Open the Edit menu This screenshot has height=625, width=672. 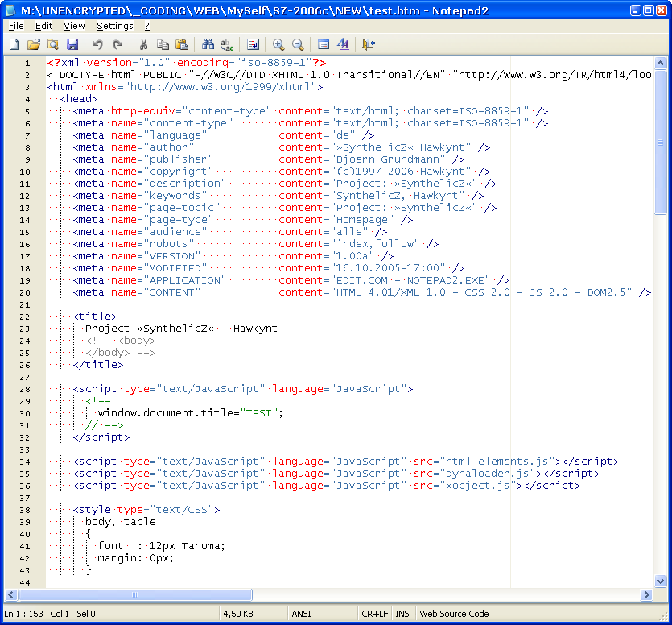click(x=43, y=26)
